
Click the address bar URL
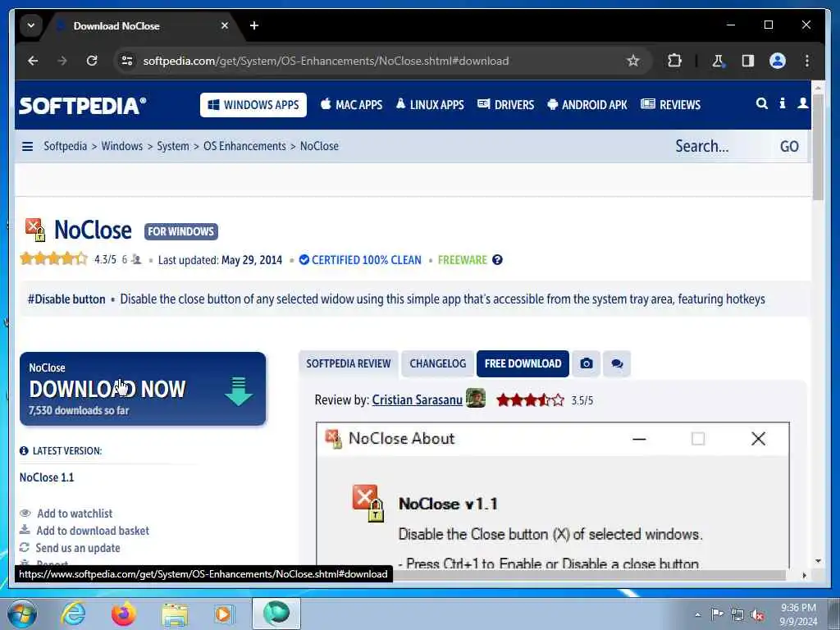click(326, 61)
